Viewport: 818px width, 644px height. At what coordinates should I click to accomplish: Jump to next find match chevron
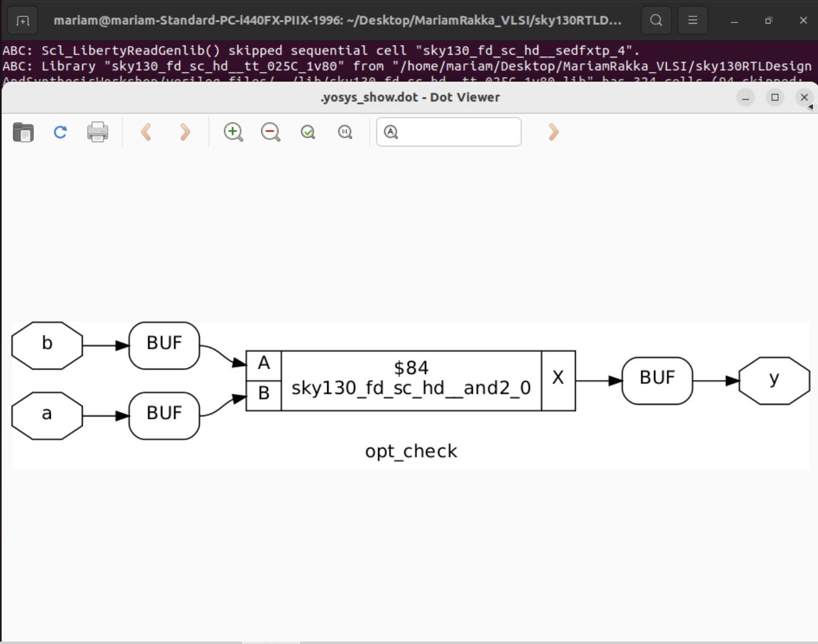pos(552,132)
